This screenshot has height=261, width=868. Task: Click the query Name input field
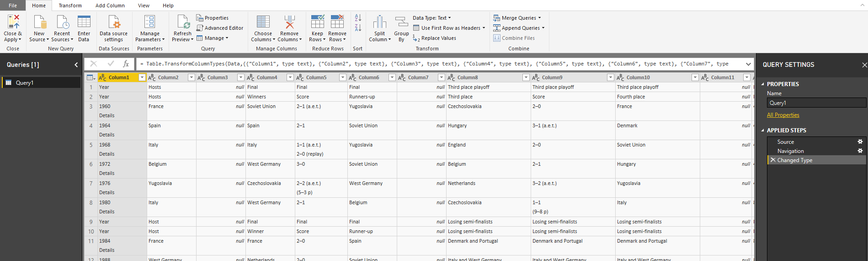click(816, 103)
